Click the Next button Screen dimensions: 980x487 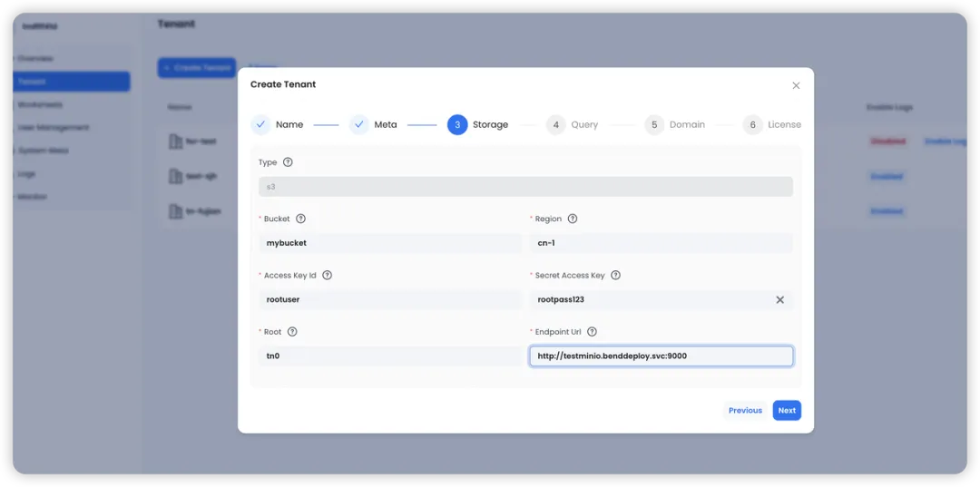pos(787,410)
